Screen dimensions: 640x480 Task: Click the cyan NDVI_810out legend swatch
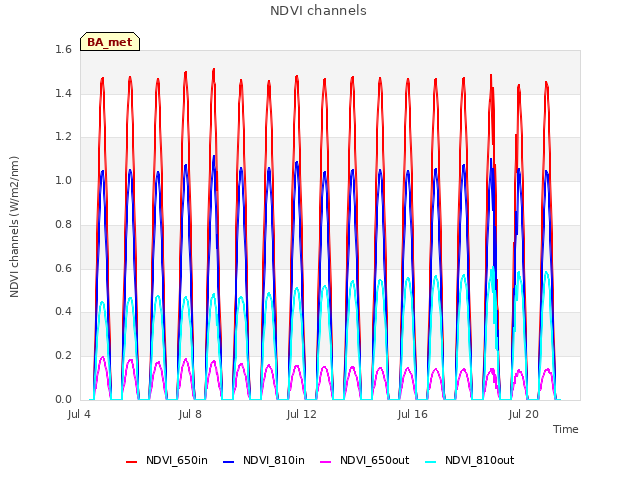point(431,462)
